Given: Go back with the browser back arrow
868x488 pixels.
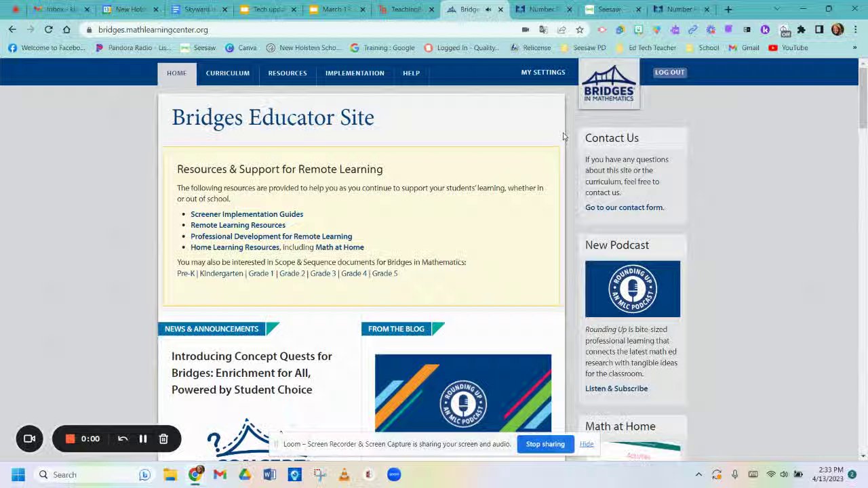Looking at the screenshot, I should (x=12, y=30).
